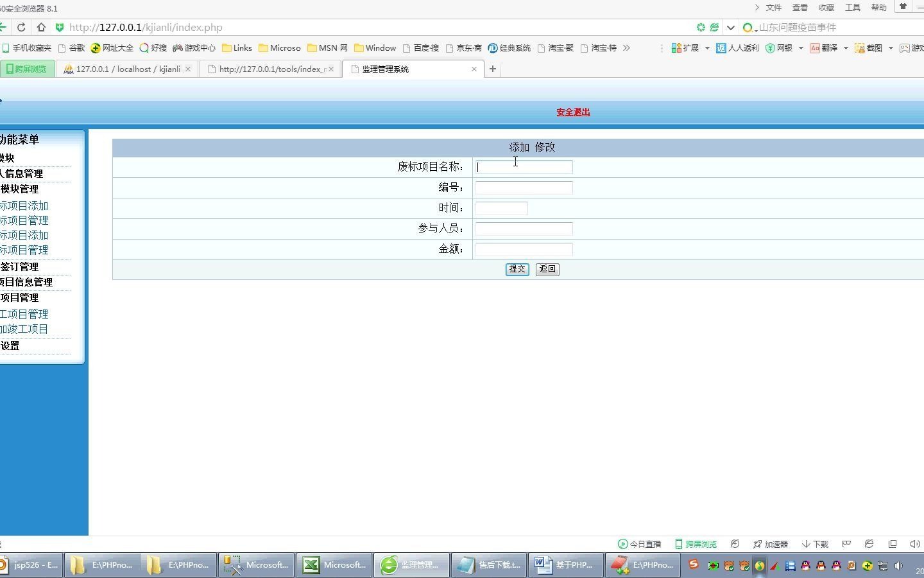Open the 经典系统 bookmark
The width and height of the screenshot is (924, 578).
click(509, 48)
